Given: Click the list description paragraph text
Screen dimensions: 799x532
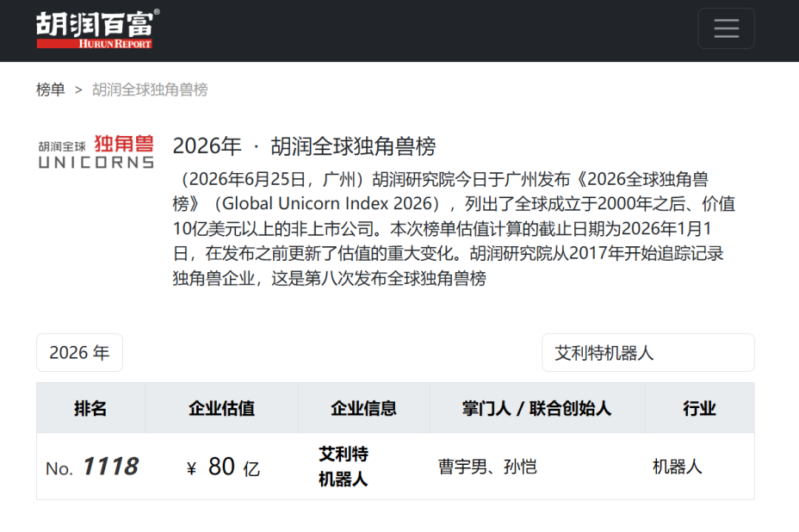Looking at the screenshot, I should point(454,228).
